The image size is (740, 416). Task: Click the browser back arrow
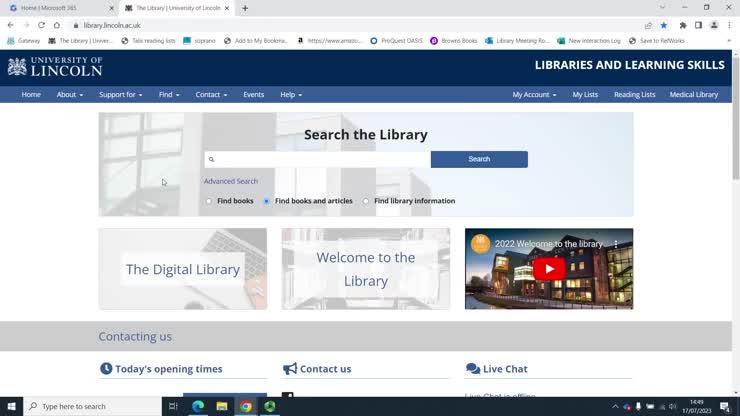coord(10,25)
